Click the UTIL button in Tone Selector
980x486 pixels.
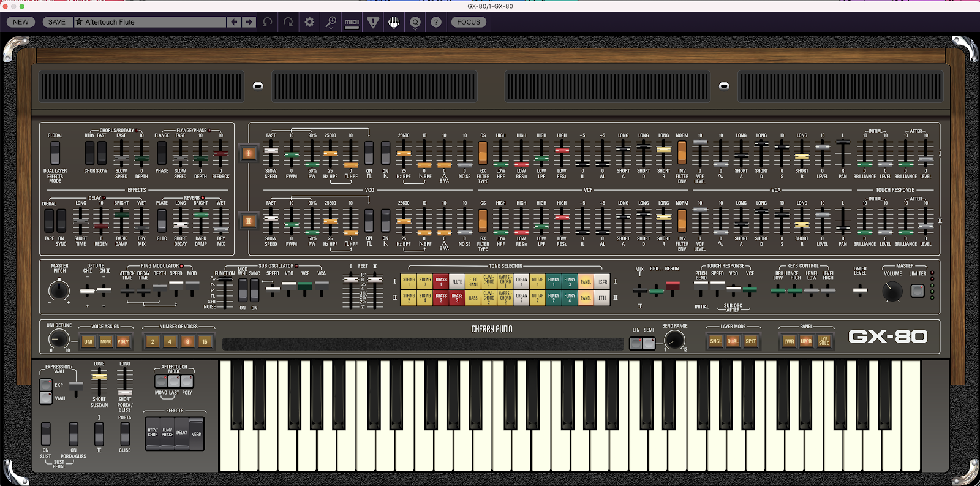pos(602,298)
